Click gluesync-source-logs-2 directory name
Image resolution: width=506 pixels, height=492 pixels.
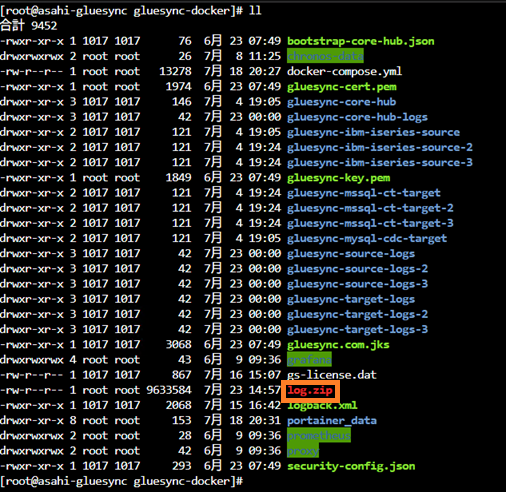(357, 269)
